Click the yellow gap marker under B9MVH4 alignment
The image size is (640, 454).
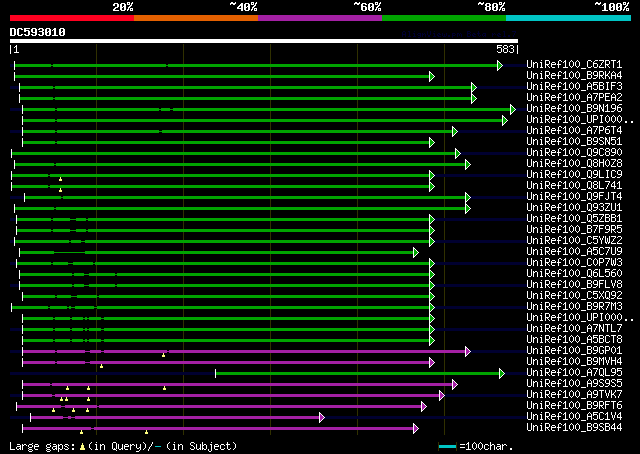pyautogui.click(x=102, y=366)
